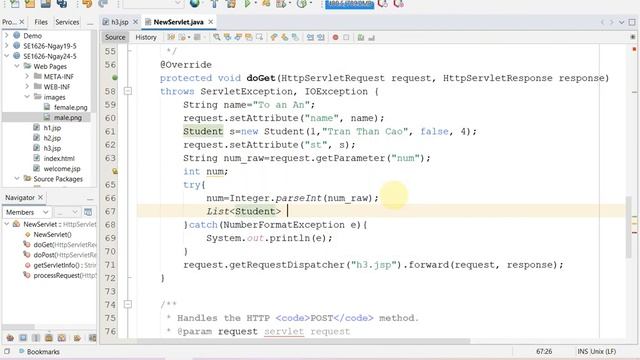This screenshot has height=360, width=640.
Task: Open the project configuration dropdown in the toolbar
Action: pos(153,4)
